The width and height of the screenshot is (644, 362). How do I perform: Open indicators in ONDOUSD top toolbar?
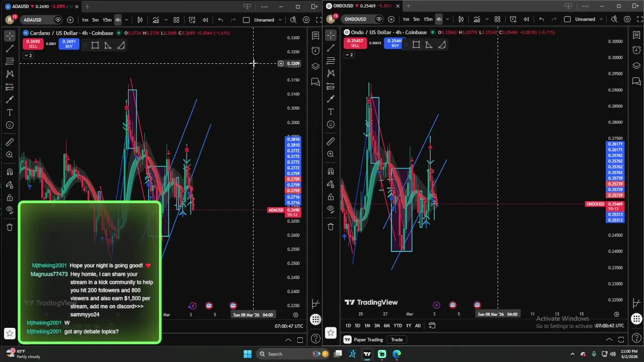pos(477,19)
